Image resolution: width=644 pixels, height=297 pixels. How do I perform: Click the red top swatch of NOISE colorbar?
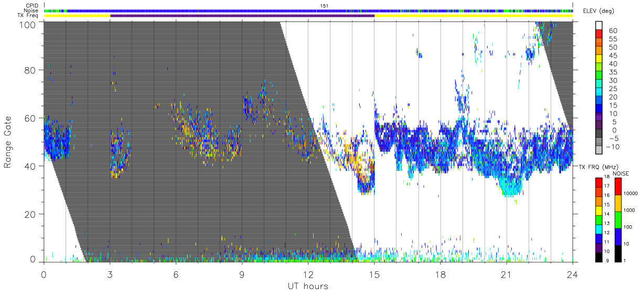click(618, 186)
